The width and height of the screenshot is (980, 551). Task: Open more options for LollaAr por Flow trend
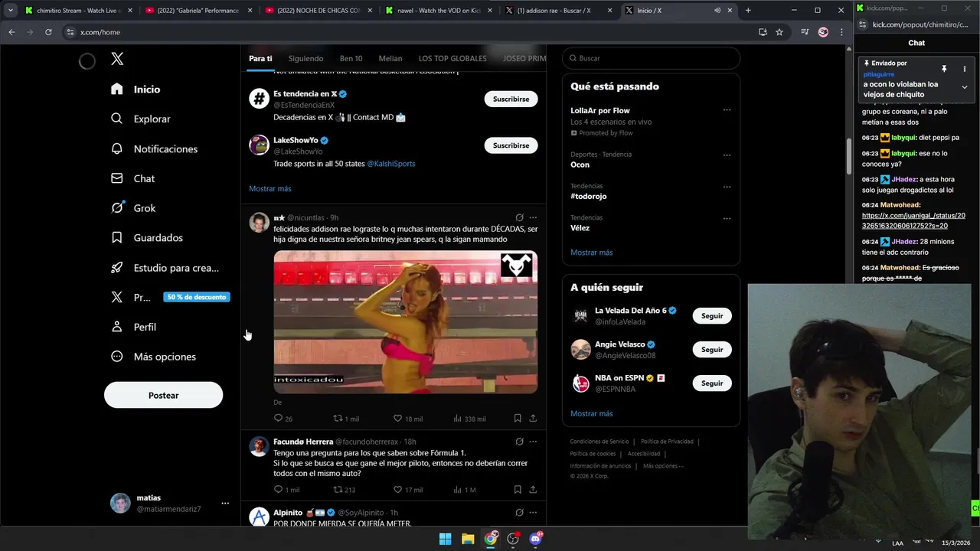tap(727, 110)
